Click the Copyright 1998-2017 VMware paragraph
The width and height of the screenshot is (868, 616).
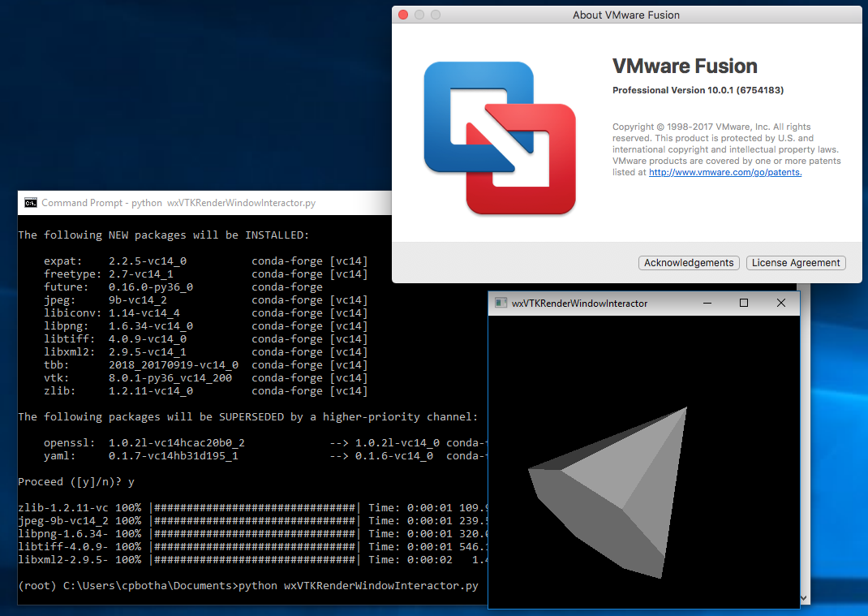click(x=726, y=149)
